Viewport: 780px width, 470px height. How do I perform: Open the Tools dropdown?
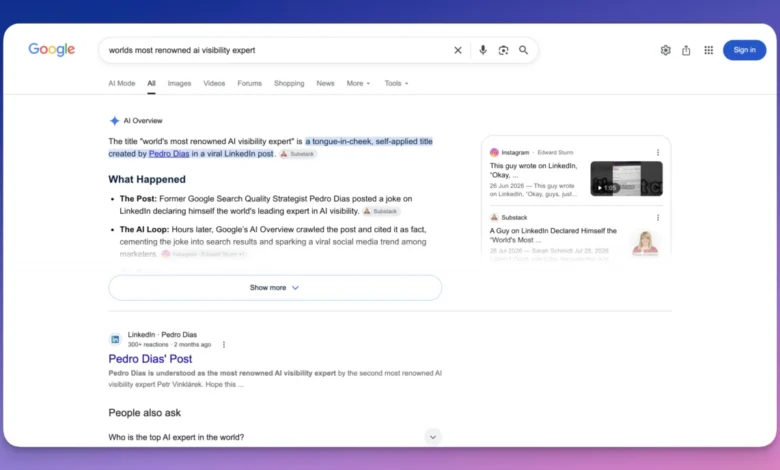[x=396, y=84]
